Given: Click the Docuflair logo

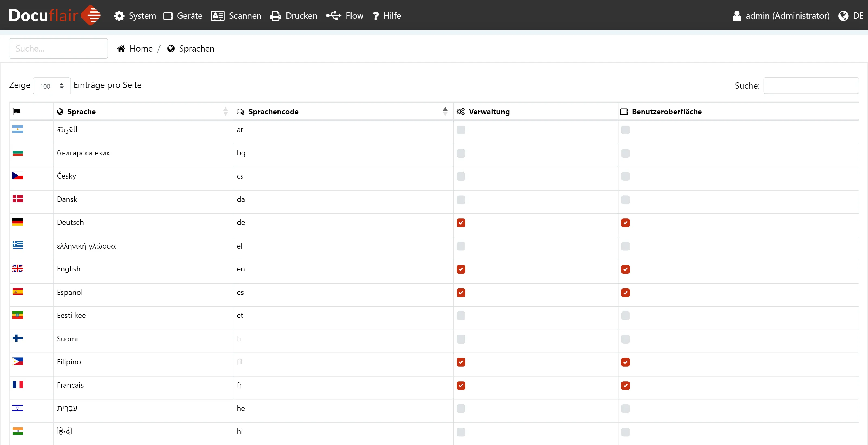Looking at the screenshot, I should [x=55, y=15].
